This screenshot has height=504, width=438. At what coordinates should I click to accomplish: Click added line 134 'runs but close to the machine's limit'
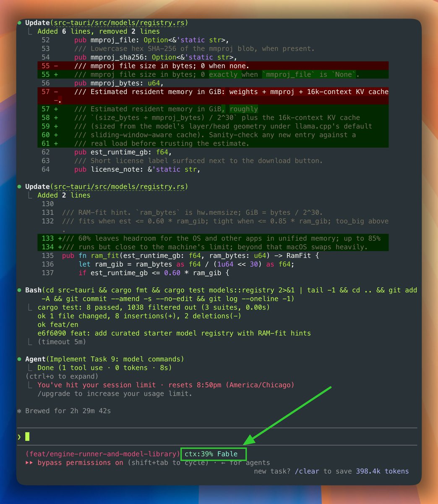(213, 247)
